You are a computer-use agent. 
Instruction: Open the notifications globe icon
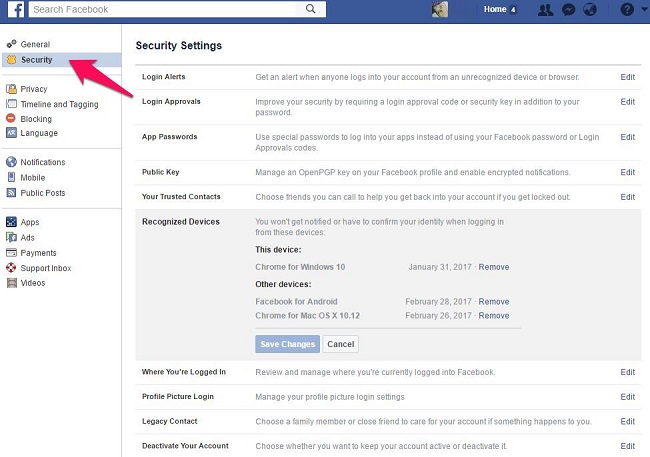click(590, 10)
